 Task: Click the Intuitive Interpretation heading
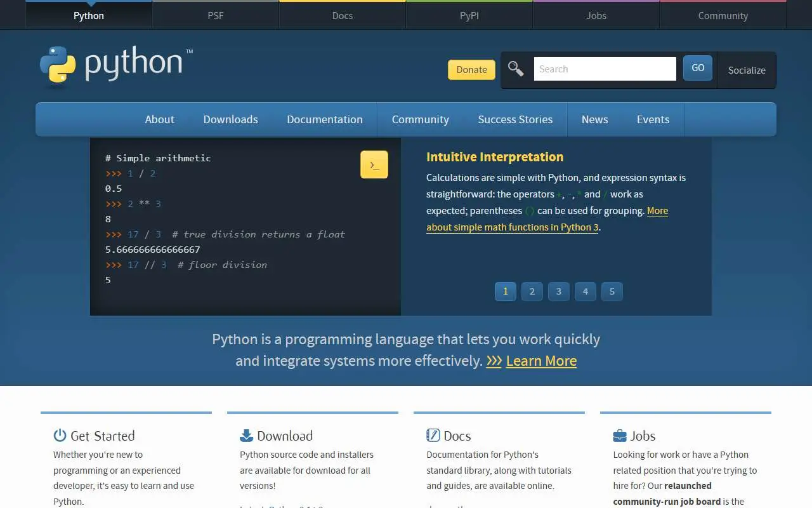(495, 157)
